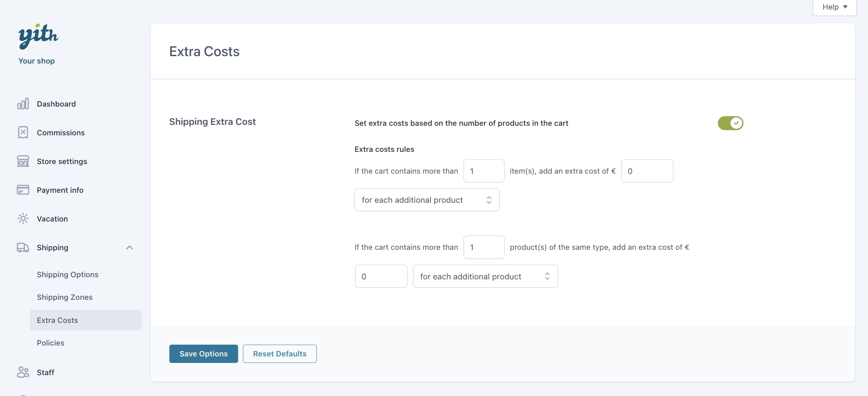The height and width of the screenshot is (396, 868).
Task: Click the Dashboard bar chart icon
Action: tap(23, 104)
